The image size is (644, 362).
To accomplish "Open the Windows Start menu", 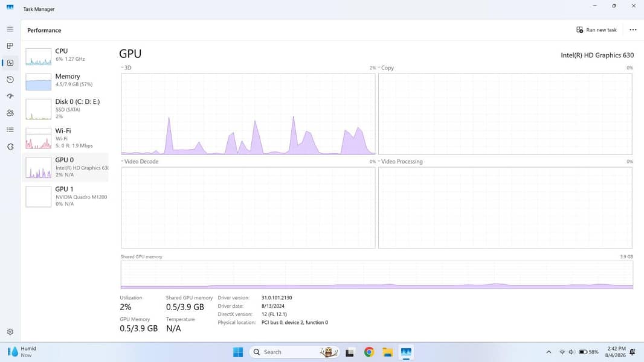I will pos(238,352).
